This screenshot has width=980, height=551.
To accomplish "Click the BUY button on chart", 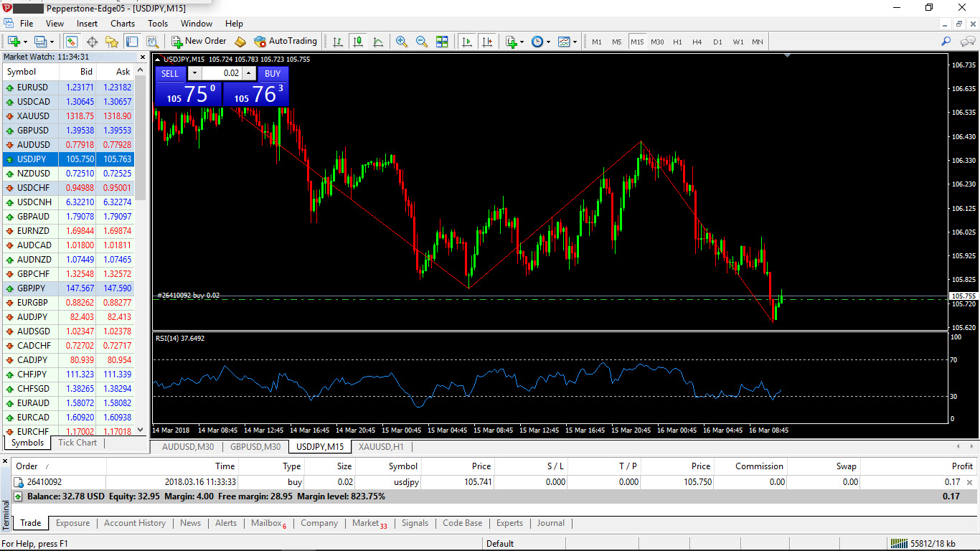I will (x=273, y=73).
